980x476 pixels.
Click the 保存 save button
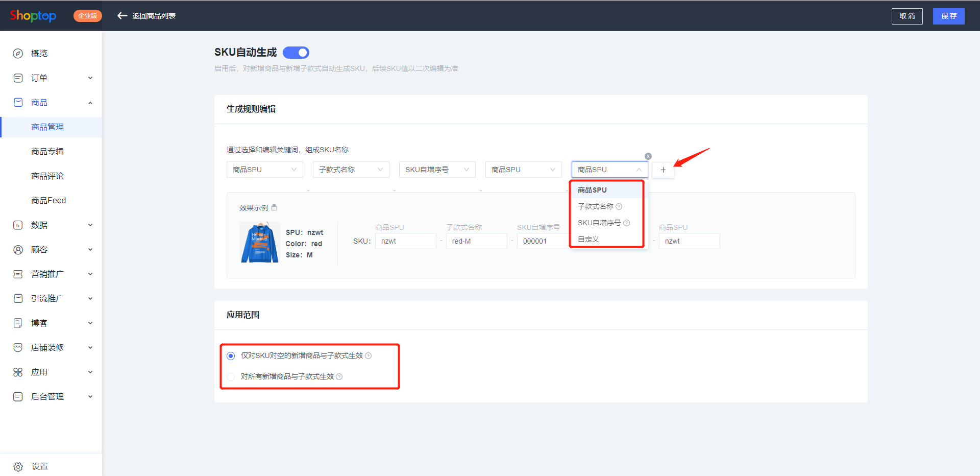point(948,16)
